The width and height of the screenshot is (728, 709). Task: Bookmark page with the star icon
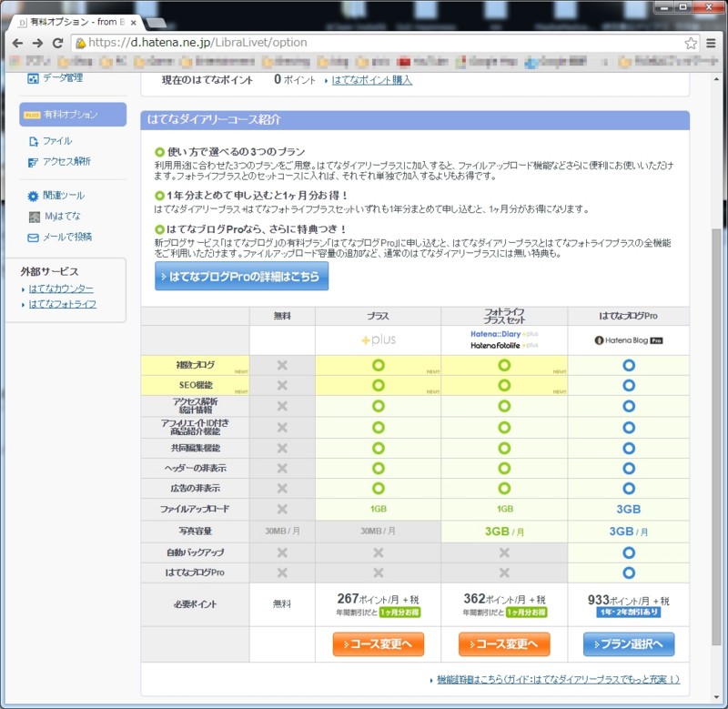point(691,43)
